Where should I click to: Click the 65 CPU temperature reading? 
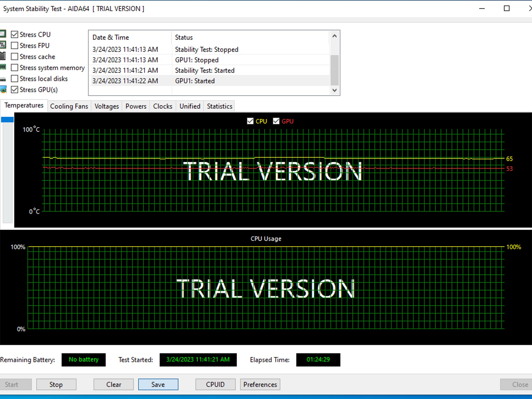509,159
